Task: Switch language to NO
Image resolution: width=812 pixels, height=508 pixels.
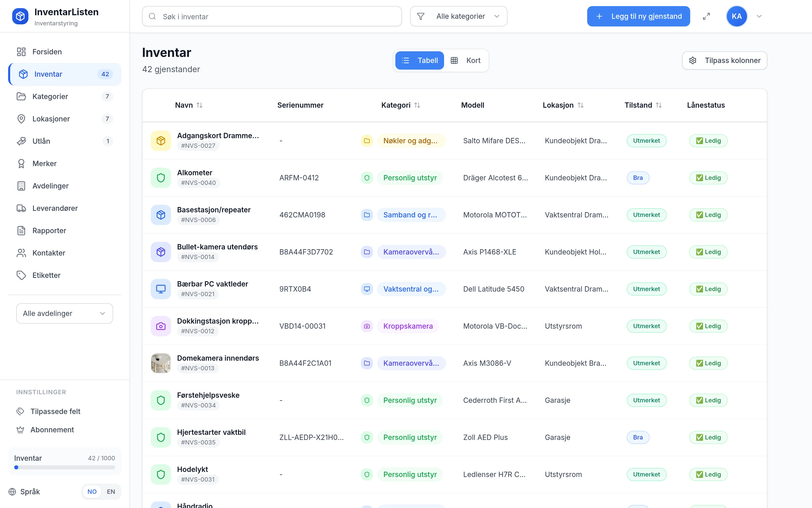Action: tap(92, 491)
